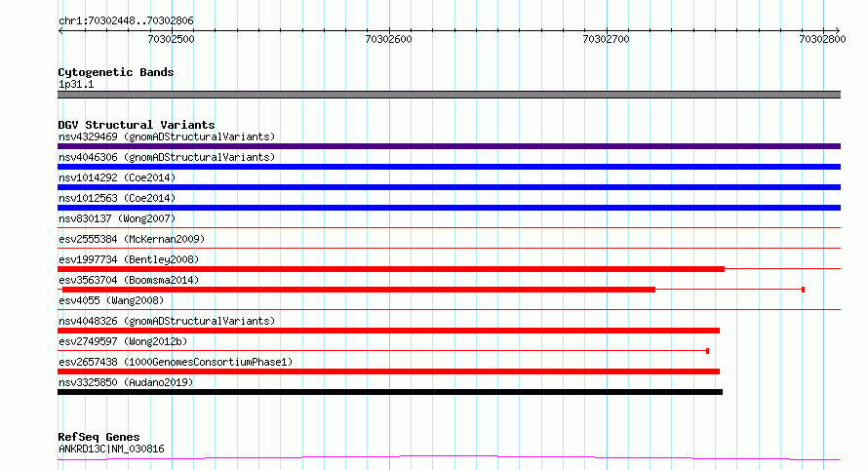
Task: Click the 70302800 ruler position label
Action: (x=822, y=39)
